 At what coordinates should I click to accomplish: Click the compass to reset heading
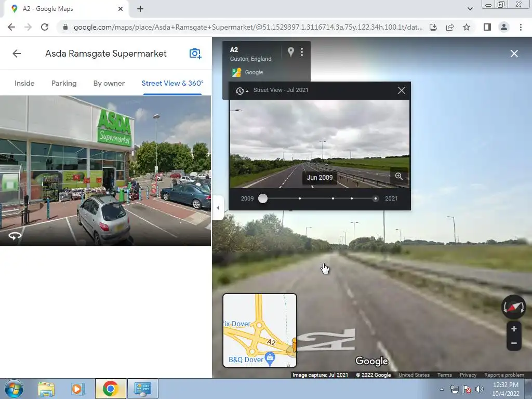click(514, 307)
